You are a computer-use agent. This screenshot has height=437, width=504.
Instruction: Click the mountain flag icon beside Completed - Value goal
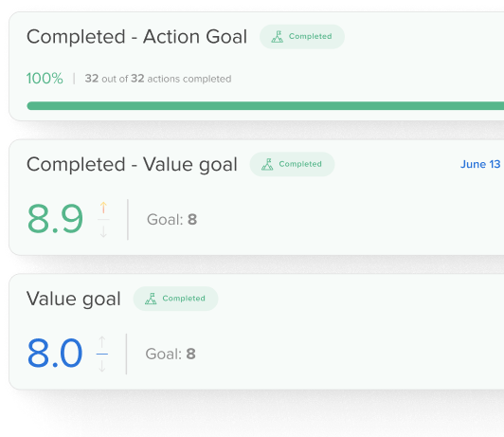(x=267, y=164)
